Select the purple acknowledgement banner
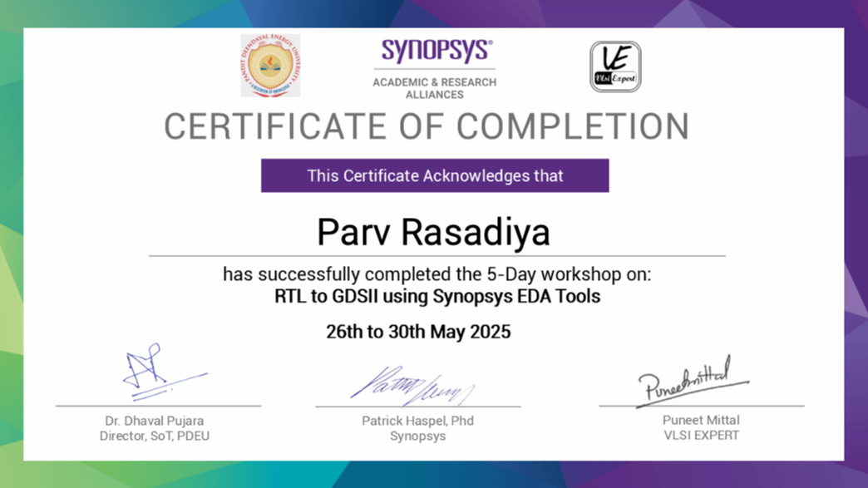This screenshot has height=488, width=868. tap(434, 175)
